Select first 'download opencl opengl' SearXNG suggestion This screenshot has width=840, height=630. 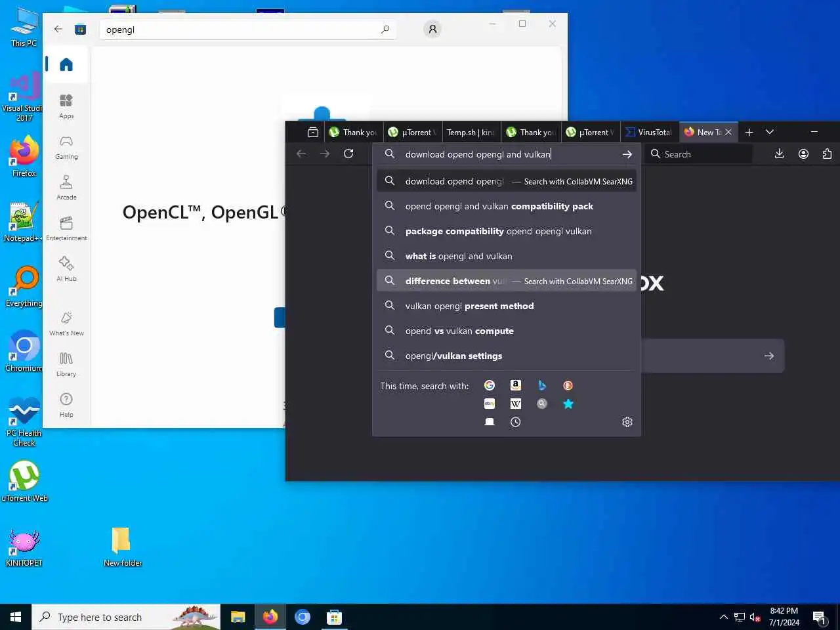click(507, 181)
